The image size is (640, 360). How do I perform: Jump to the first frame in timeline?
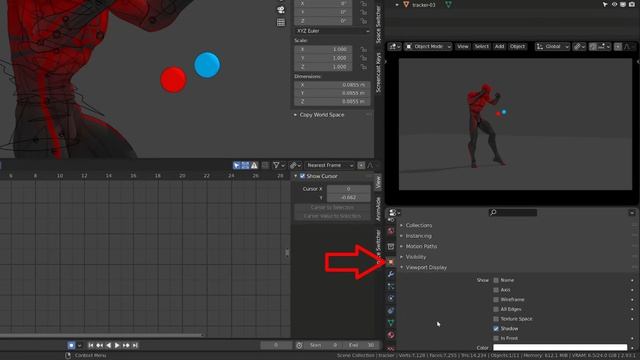point(91,345)
